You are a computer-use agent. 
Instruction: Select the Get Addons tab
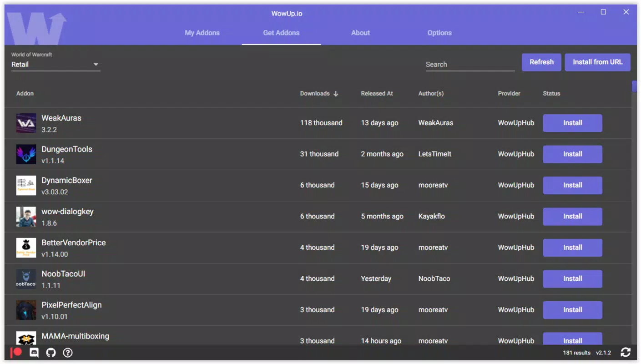click(281, 33)
